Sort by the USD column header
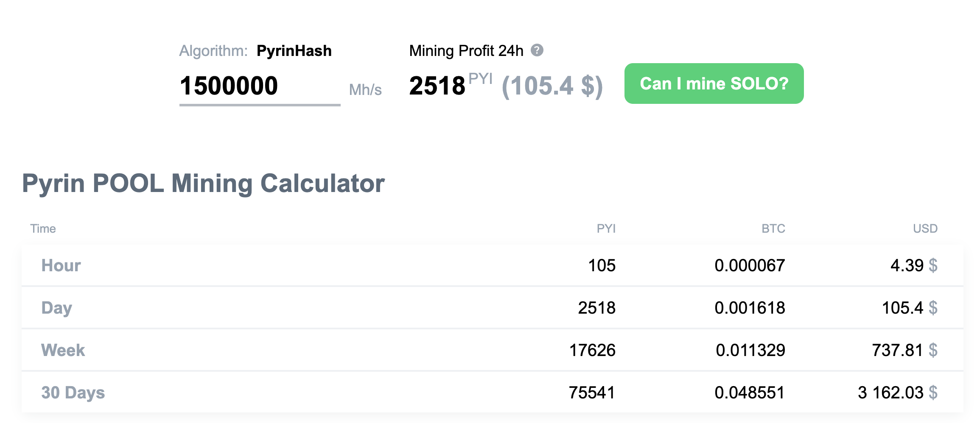Image resolution: width=980 pixels, height=423 pixels. coord(925,228)
